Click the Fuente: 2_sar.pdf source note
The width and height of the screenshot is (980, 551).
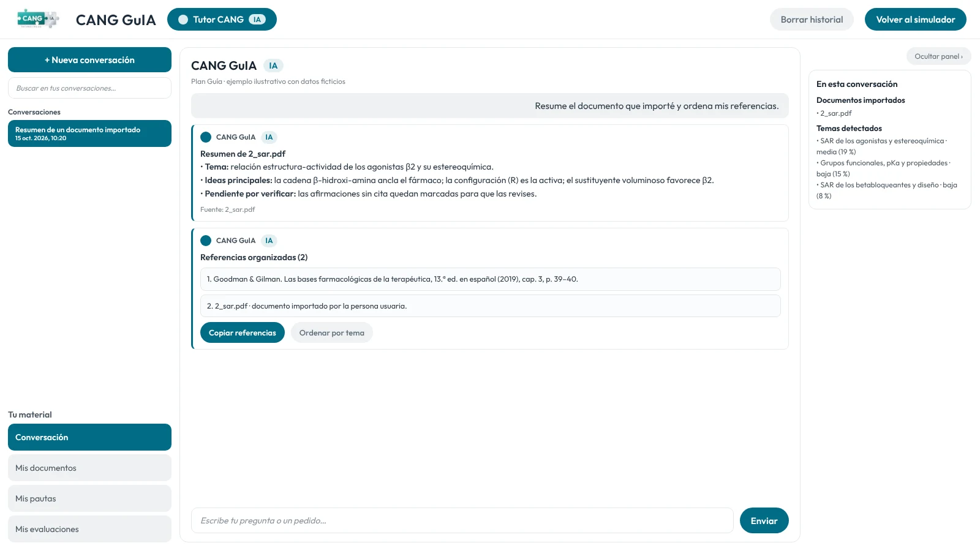point(227,209)
